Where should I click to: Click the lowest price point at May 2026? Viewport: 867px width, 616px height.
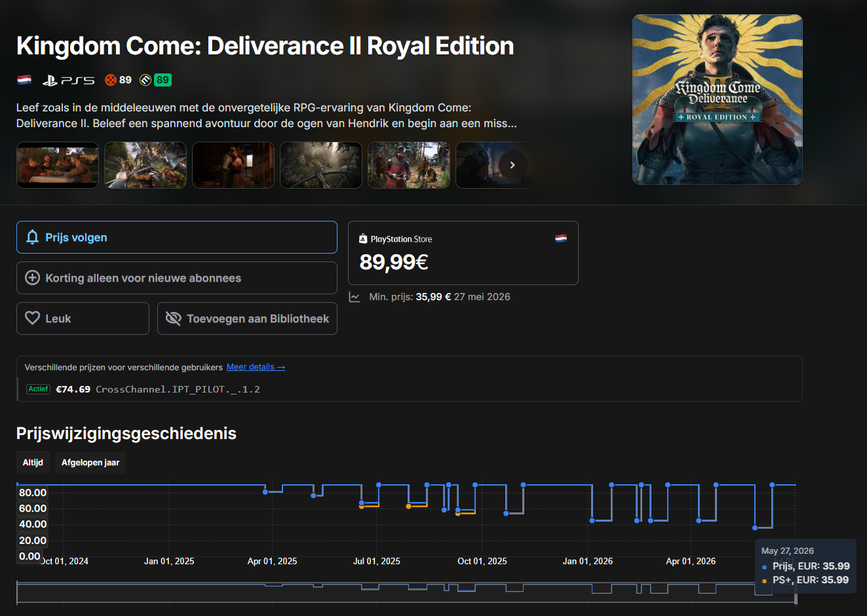(x=755, y=528)
